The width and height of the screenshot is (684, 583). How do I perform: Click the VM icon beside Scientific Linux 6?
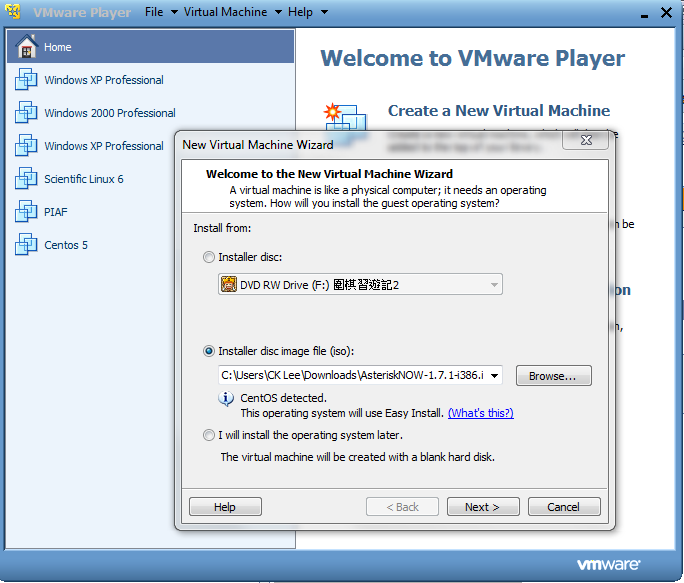[x=26, y=178]
